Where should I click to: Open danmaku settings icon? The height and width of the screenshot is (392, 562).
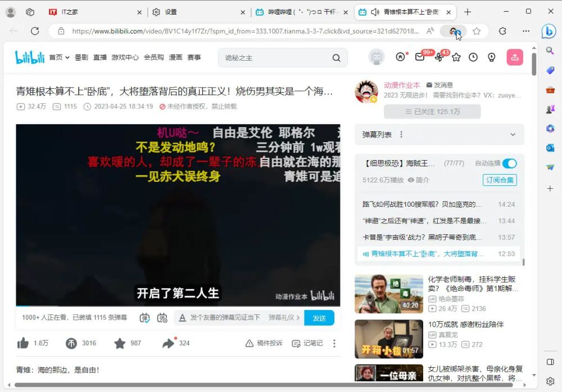pyautogui.click(x=162, y=318)
